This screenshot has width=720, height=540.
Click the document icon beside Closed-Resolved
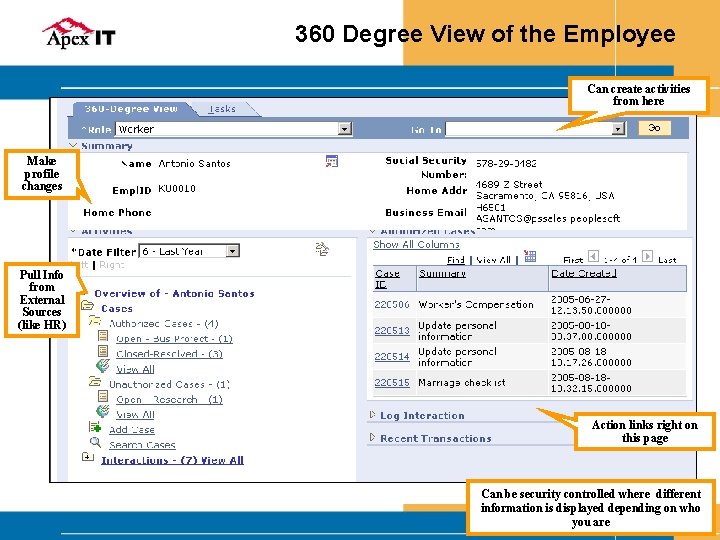tap(103, 351)
